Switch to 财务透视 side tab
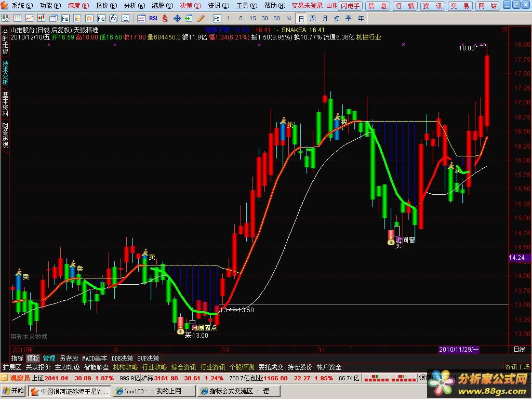Viewport: 532px width, 399px height. 5,136
